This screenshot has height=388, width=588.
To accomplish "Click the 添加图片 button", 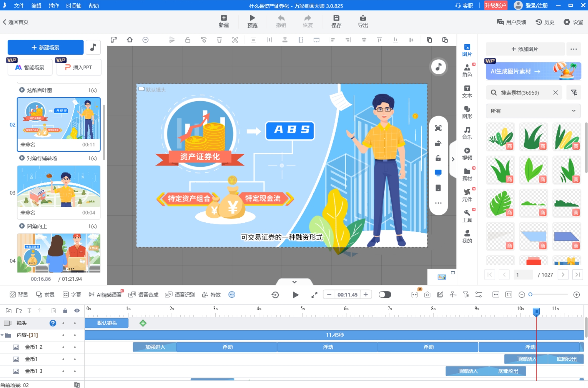I will [525, 49].
